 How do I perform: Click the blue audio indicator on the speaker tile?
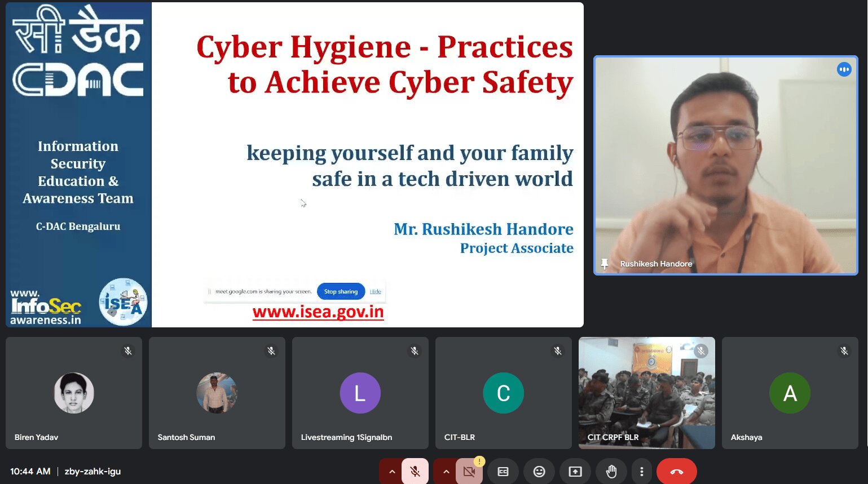(x=844, y=69)
